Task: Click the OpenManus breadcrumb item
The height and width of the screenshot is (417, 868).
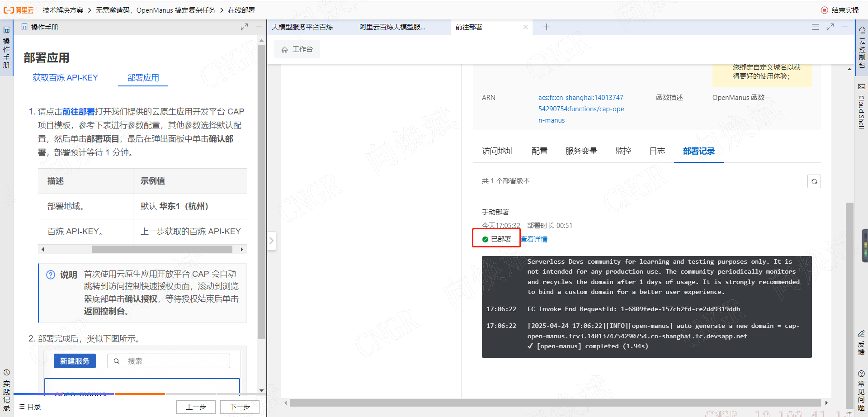Action: (x=156, y=10)
